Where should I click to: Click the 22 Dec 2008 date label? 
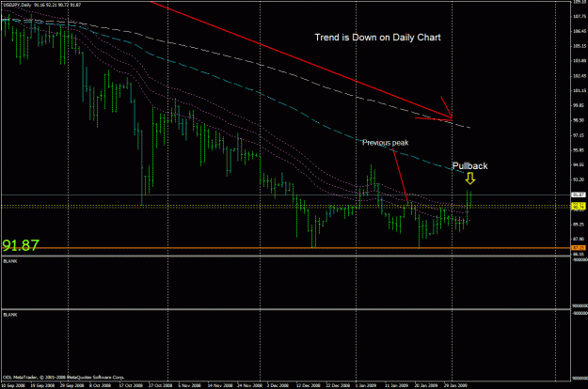click(338, 385)
